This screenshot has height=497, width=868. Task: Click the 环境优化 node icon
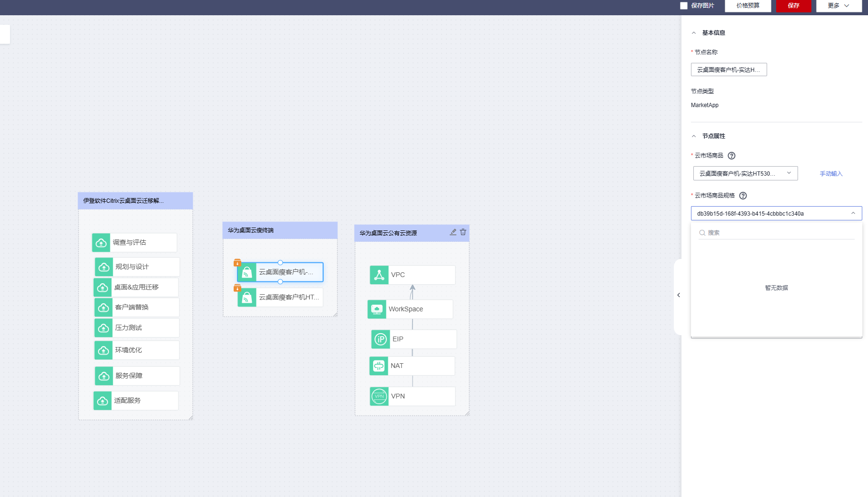[104, 350]
